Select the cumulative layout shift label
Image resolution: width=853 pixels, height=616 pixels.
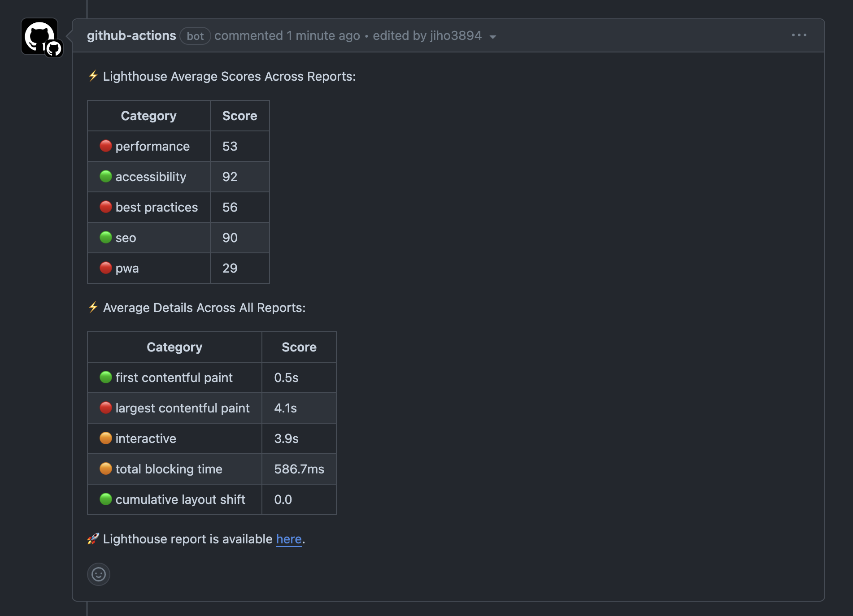pos(180,499)
